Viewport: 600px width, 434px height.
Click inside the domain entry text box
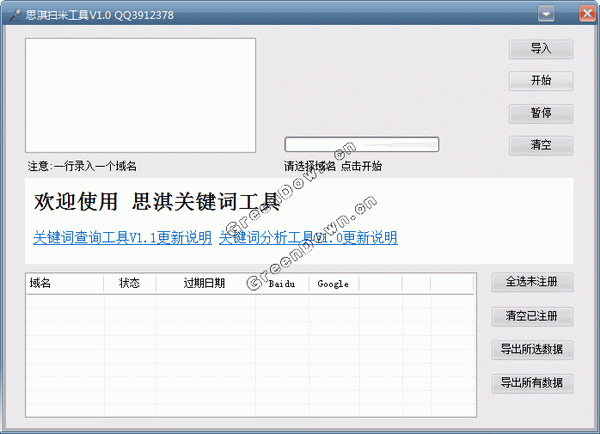coord(140,95)
